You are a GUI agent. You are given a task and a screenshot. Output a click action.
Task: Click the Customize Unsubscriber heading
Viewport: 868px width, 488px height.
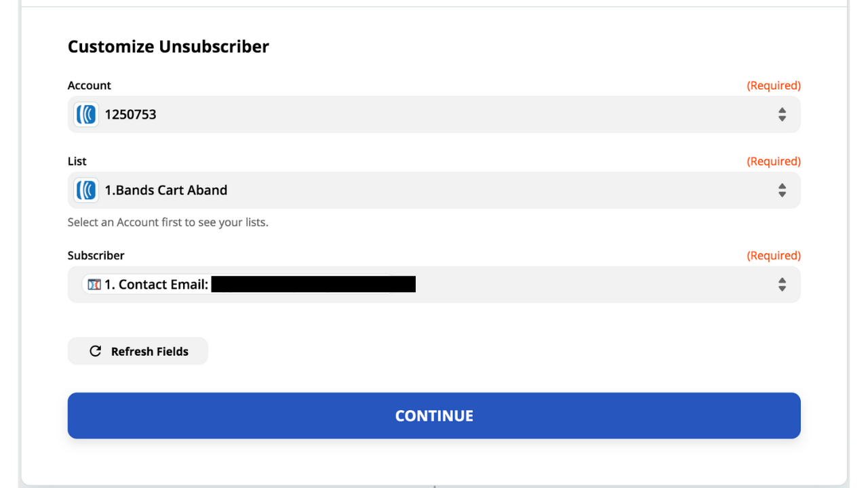[x=168, y=47]
